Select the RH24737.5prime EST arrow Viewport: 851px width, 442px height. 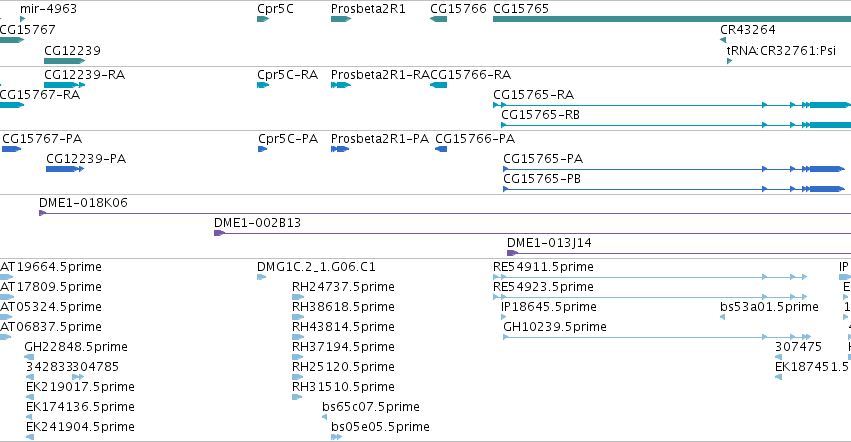298,297
